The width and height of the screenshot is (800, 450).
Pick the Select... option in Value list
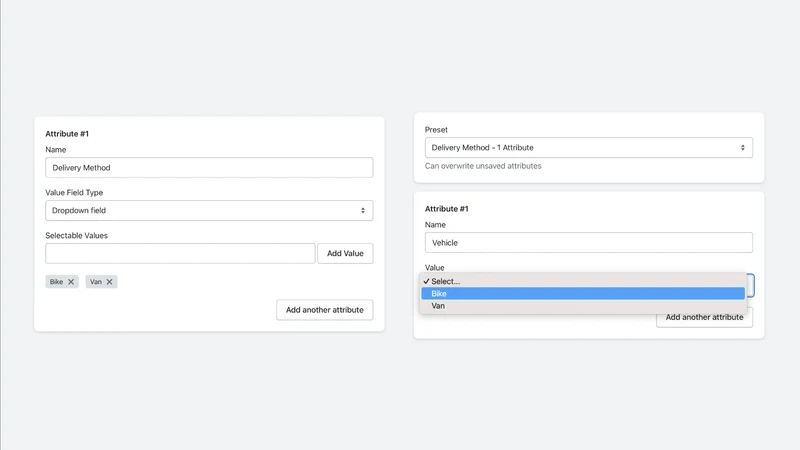(583, 281)
